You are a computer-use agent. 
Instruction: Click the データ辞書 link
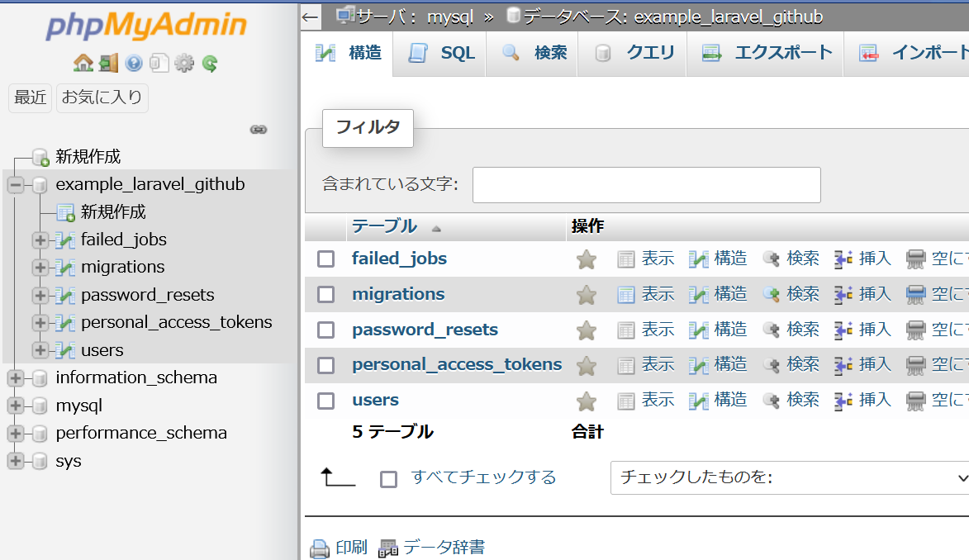(444, 548)
